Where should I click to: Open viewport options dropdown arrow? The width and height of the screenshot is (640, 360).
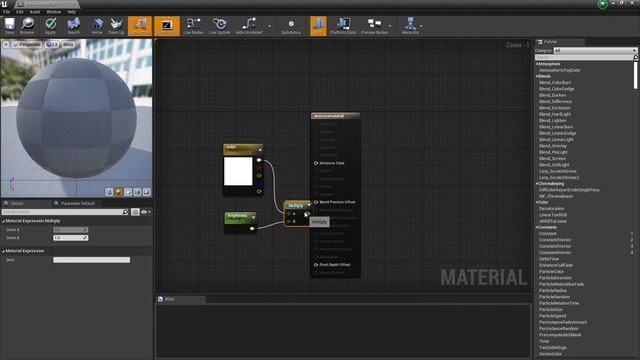6,44
